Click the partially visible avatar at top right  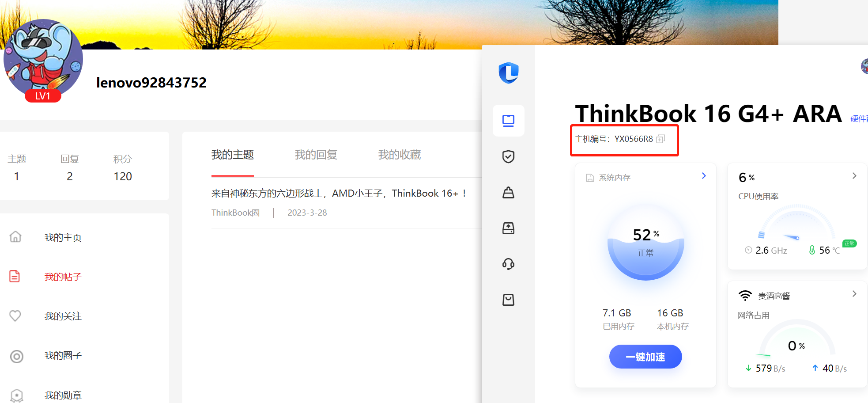click(864, 66)
